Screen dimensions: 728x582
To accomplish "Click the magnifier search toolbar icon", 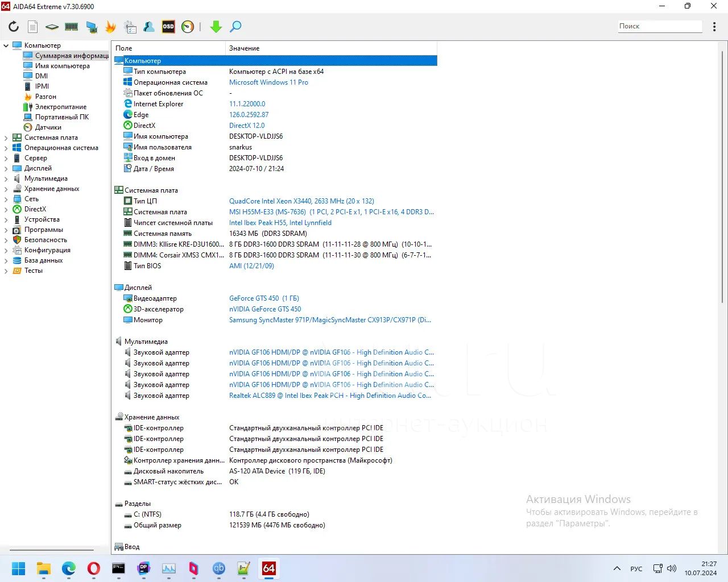I will pos(235,27).
